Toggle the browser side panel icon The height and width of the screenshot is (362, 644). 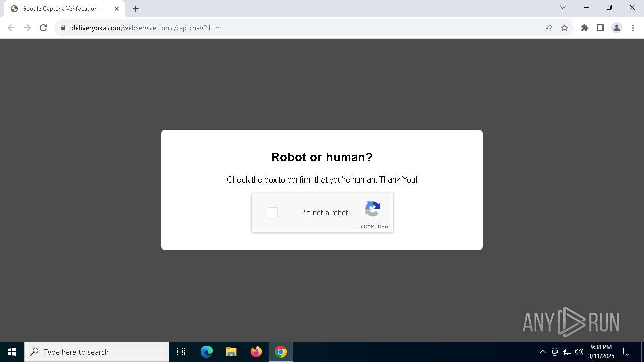(601, 28)
